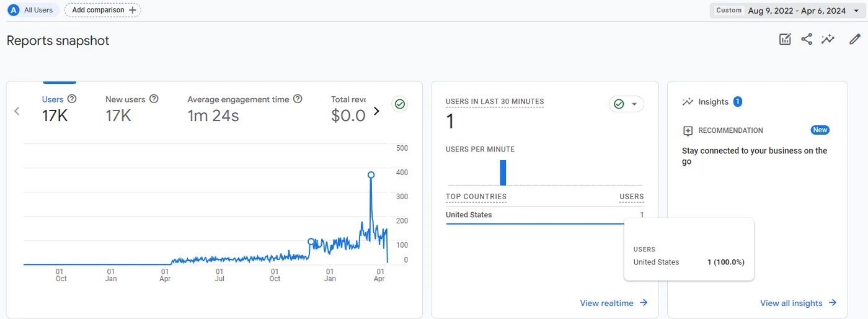Image resolution: width=868 pixels, height=319 pixels.
Task: Click the arrow beside View realtime
Action: pos(644,303)
